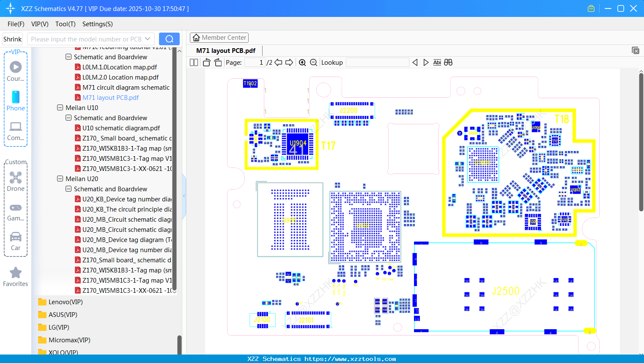Click the Shrink button
Image resolution: width=644 pixels, height=363 pixels.
point(12,38)
